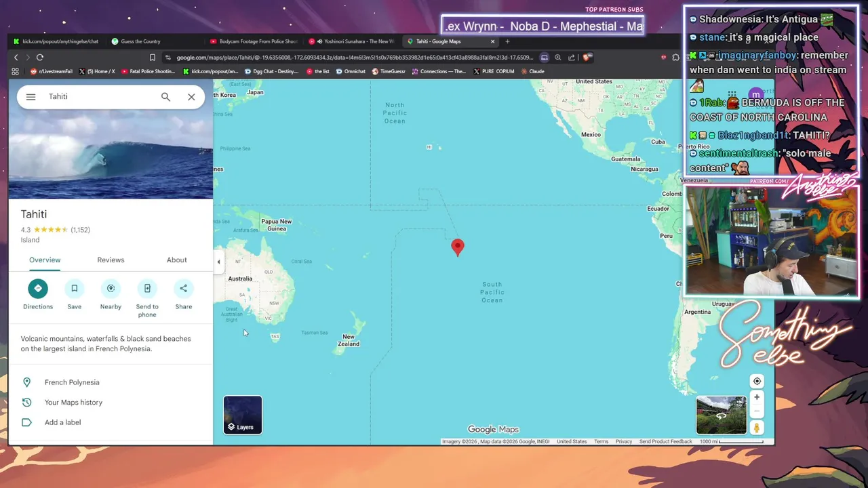The height and width of the screenshot is (488, 868).
Task: Click Send Product Feedback link
Action: tap(666, 442)
